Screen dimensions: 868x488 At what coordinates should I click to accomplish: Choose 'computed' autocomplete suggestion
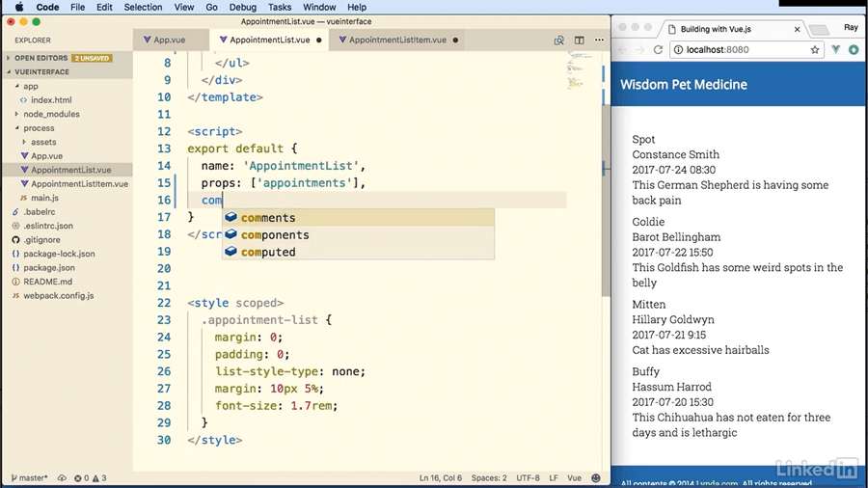click(x=358, y=252)
